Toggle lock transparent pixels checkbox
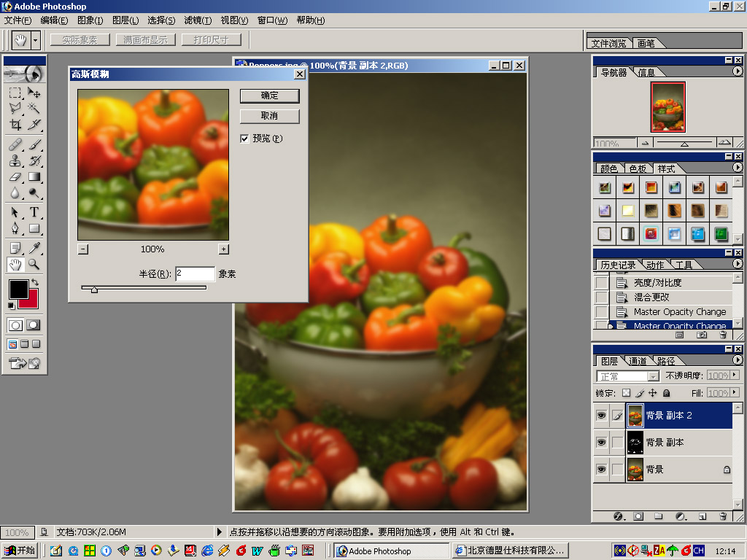The height and width of the screenshot is (560, 747). pos(626,393)
